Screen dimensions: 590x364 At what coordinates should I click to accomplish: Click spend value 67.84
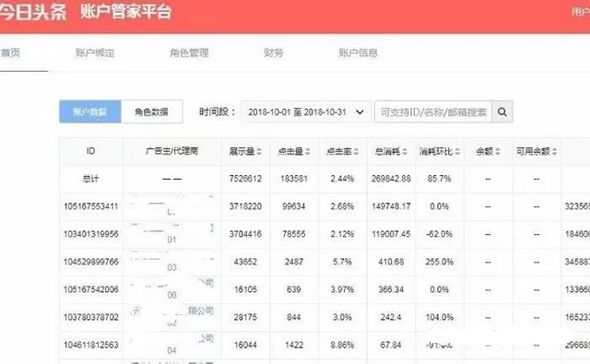tap(391, 345)
